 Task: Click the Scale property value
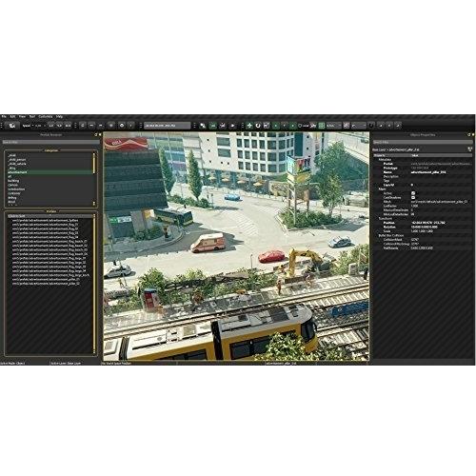point(422,231)
